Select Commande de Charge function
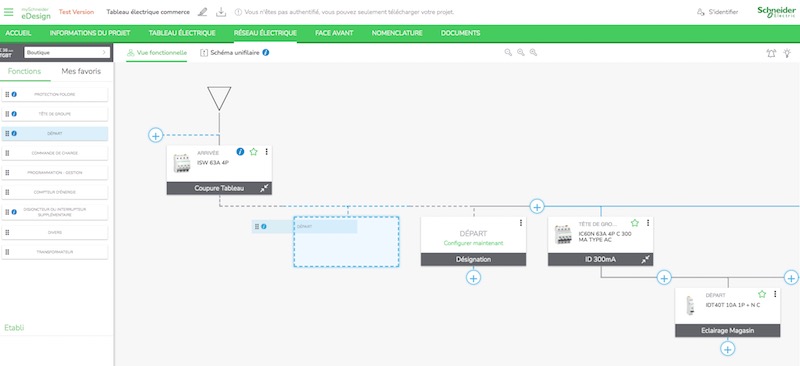 [x=55, y=153]
